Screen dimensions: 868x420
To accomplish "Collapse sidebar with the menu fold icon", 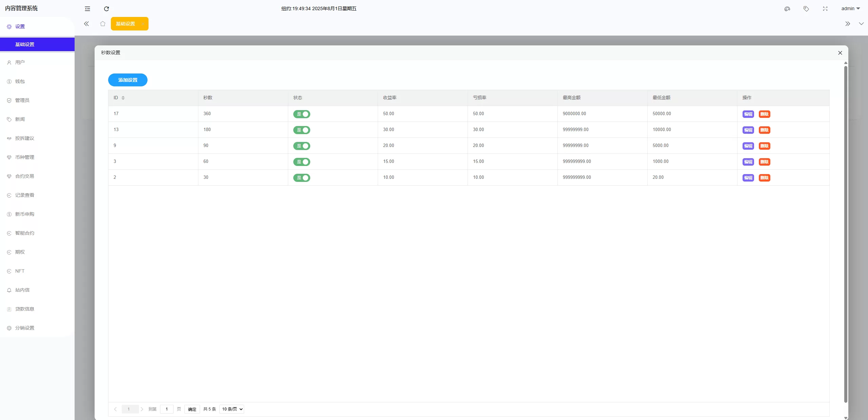I will (87, 9).
